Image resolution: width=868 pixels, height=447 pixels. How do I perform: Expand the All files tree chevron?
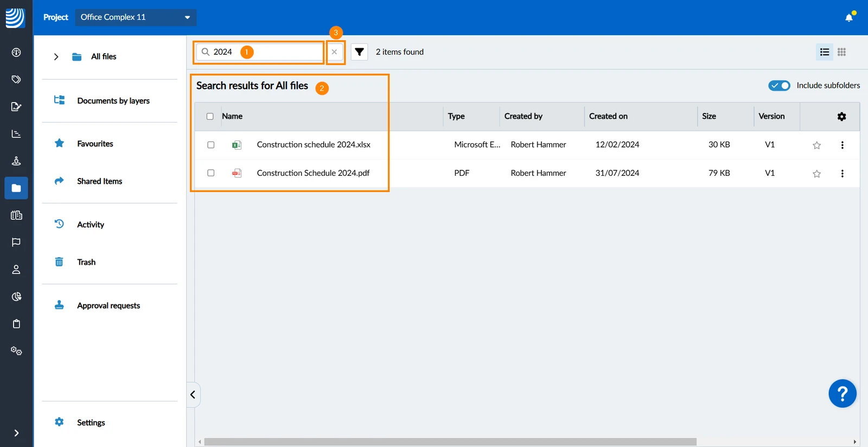pos(56,57)
